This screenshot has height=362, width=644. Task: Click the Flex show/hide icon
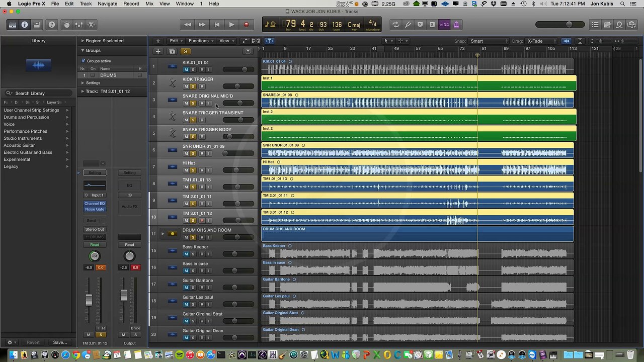[256, 41]
